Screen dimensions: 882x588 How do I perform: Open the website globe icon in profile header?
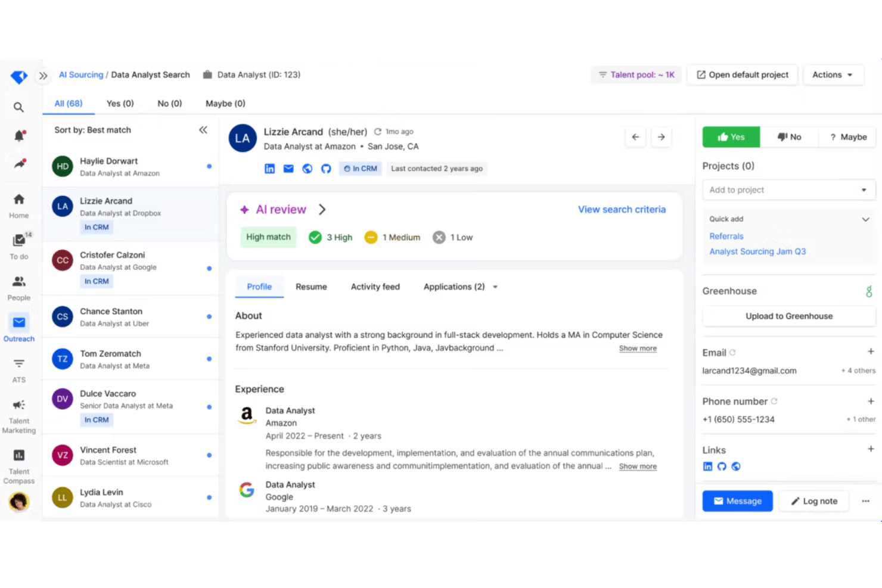click(308, 169)
